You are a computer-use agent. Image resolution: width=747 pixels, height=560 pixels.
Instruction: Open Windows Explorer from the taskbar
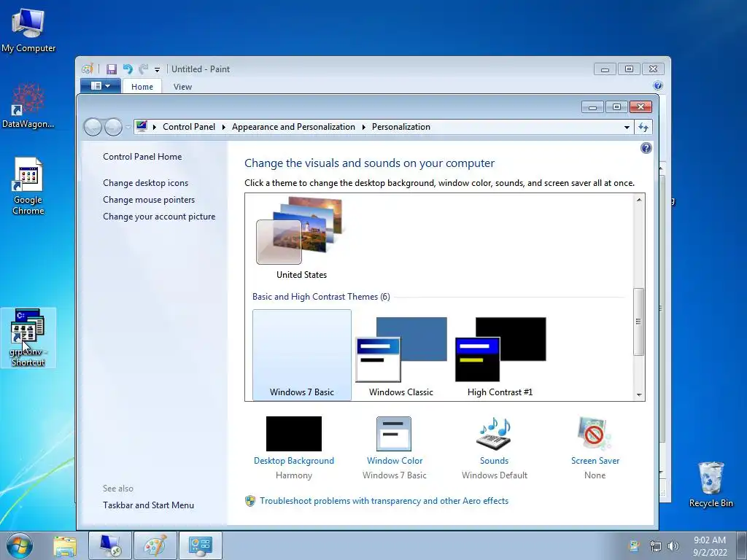pos(65,545)
